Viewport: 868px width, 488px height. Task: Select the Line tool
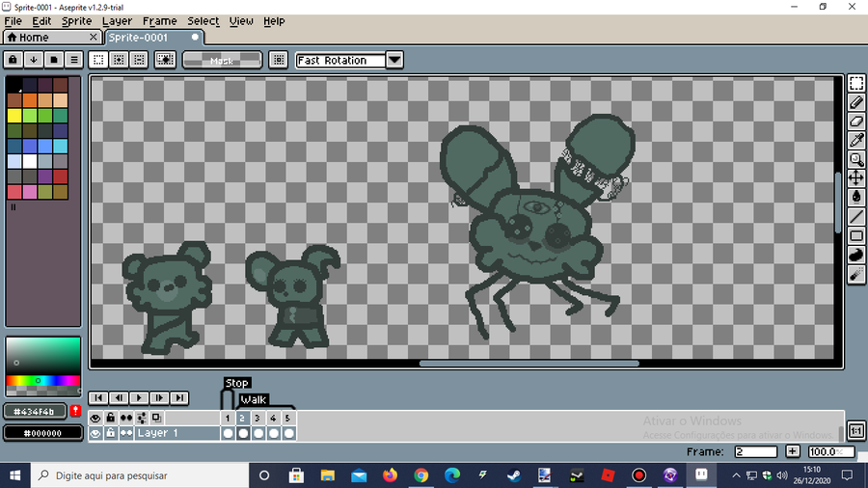coord(855,216)
